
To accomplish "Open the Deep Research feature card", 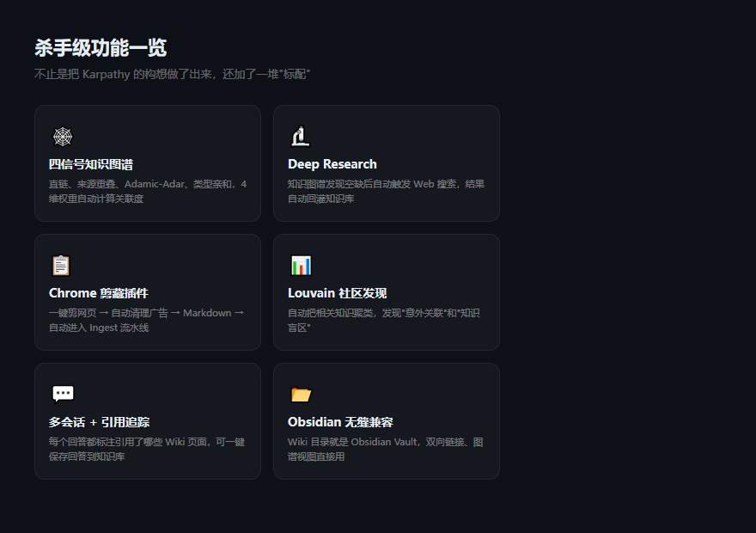I will pyautogui.click(x=387, y=163).
